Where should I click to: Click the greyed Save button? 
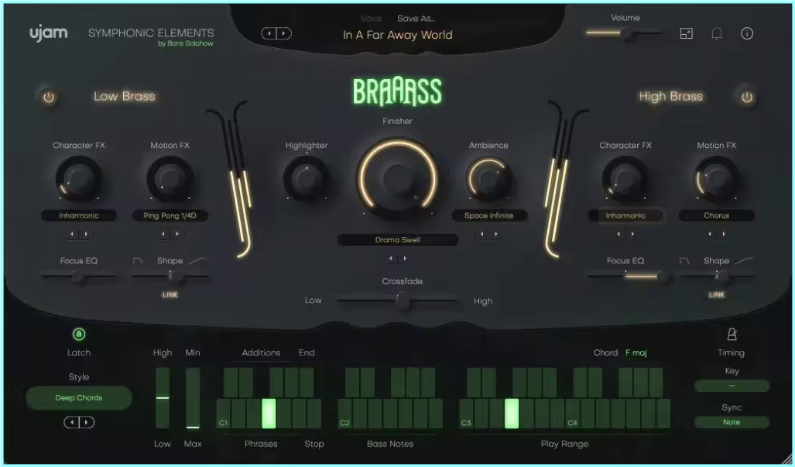pos(371,18)
